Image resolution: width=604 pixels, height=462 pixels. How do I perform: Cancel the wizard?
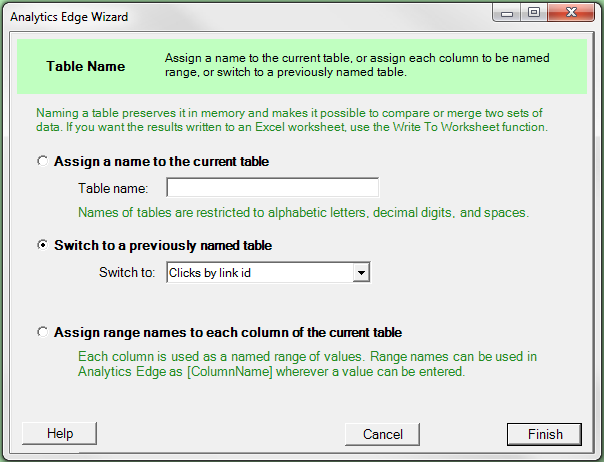[x=382, y=434]
